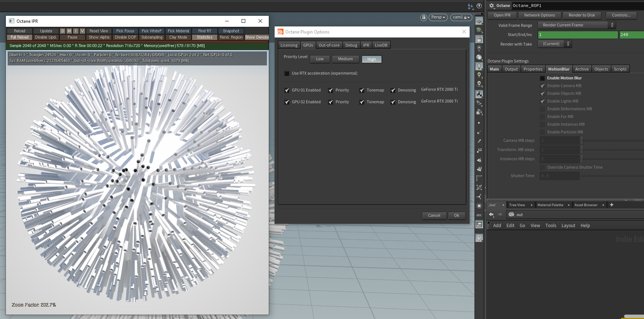
Task: Click the bulb with shadow plus icon
Action: (479, 84)
